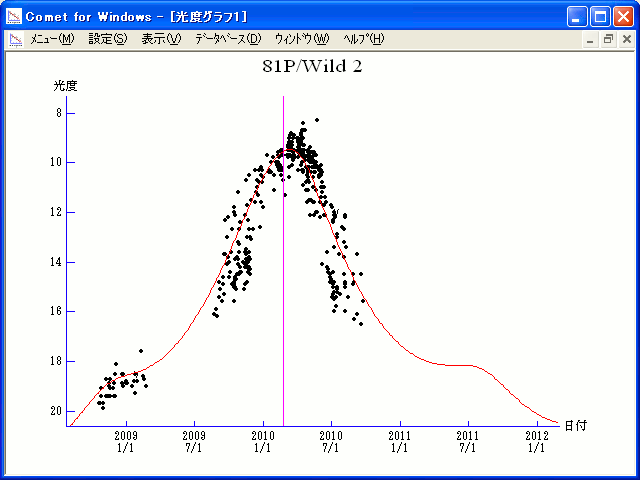Click magnitude 10 axis label
The width and height of the screenshot is (640, 480).
pos(56,162)
